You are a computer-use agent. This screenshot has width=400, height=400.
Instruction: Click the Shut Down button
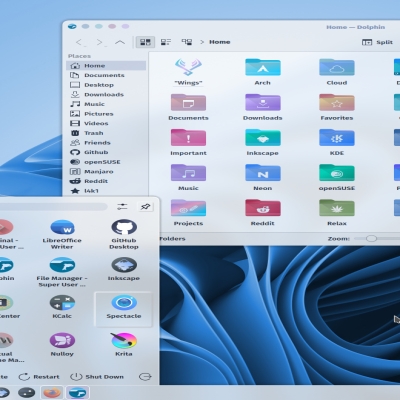97,377
